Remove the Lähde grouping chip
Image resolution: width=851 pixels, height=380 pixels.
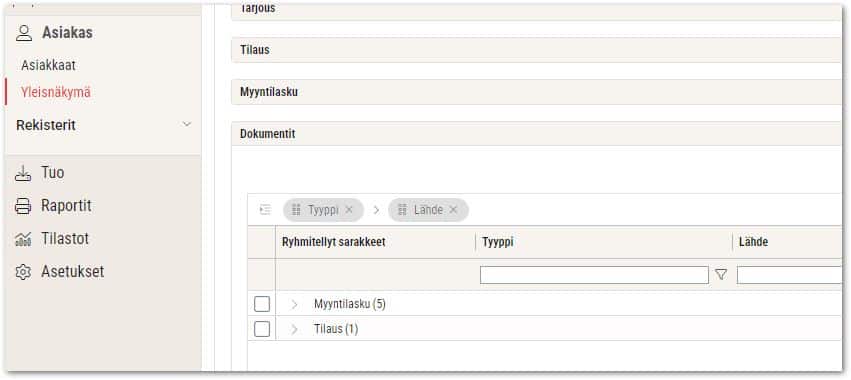pyautogui.click(x=453, y=210)
